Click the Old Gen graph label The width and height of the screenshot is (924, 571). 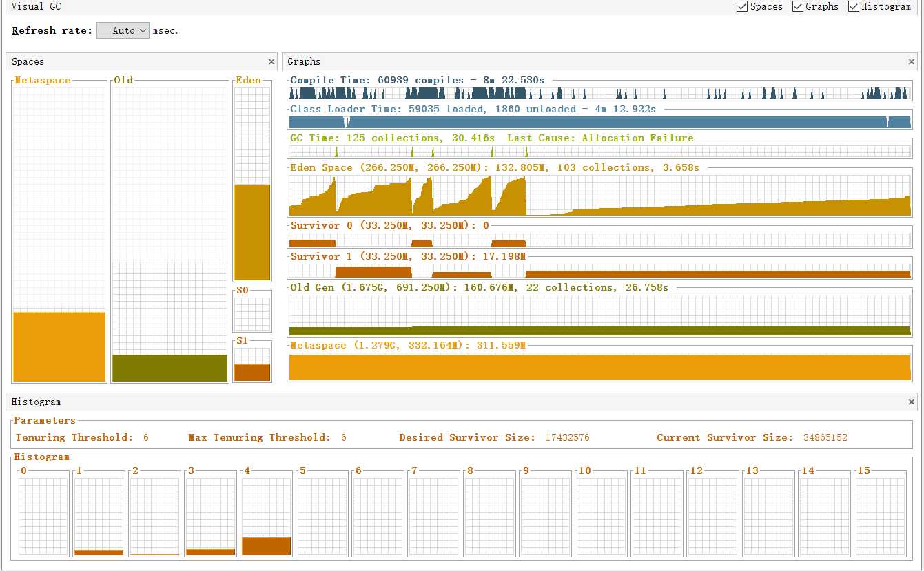(x=479, y=287)
